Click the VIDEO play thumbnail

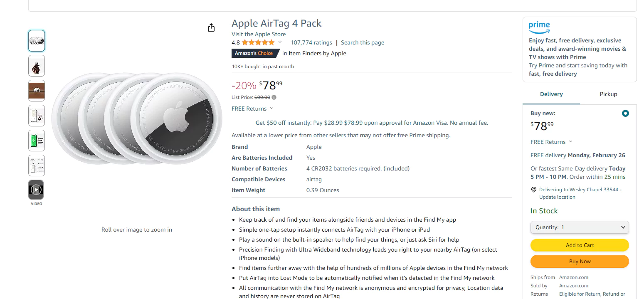click(x=36, y=190)
